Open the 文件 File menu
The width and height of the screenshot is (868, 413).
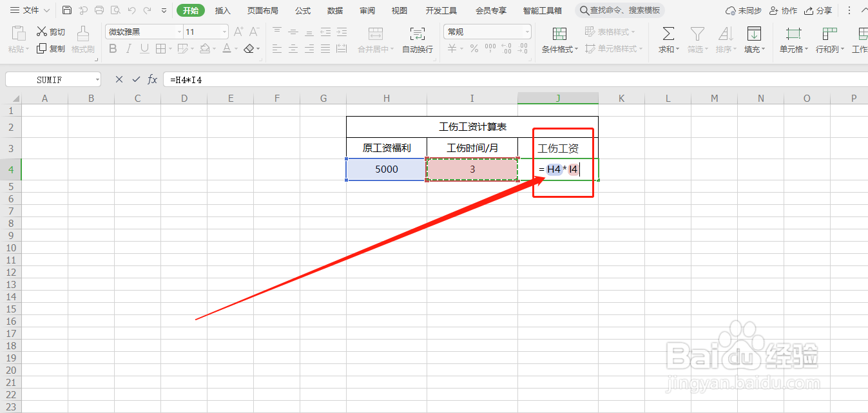30,10
